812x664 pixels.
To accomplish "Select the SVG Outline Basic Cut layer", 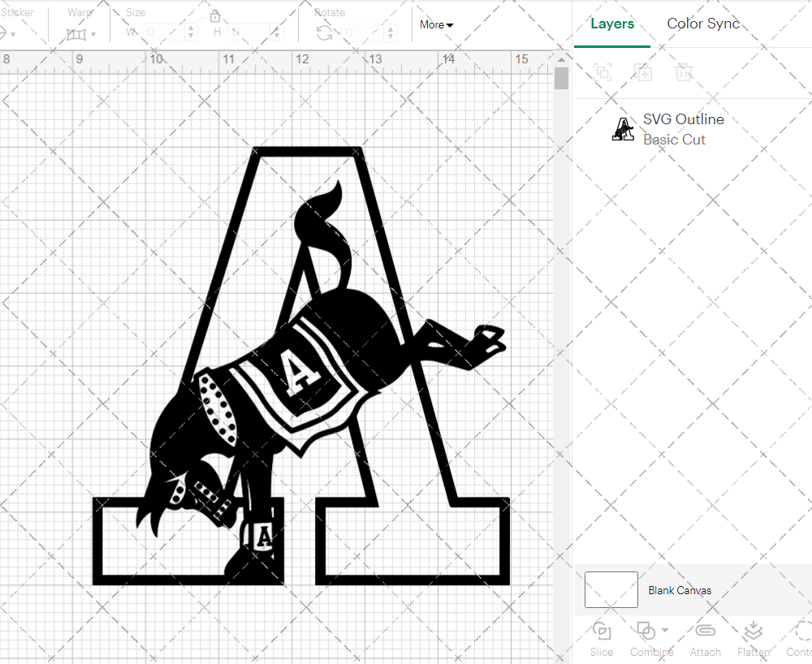I will pyautogui.click(x=683, y=128).
